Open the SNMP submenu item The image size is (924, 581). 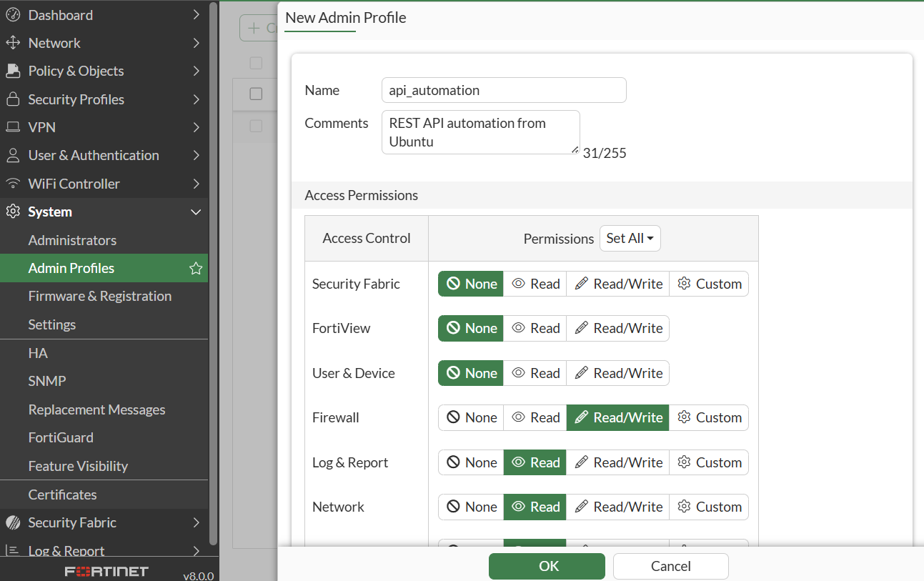(x=104, y=381)
